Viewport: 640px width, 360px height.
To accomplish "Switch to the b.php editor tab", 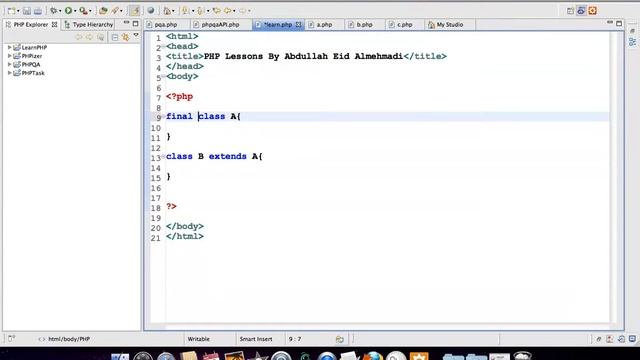I will (x=364, y=24).
